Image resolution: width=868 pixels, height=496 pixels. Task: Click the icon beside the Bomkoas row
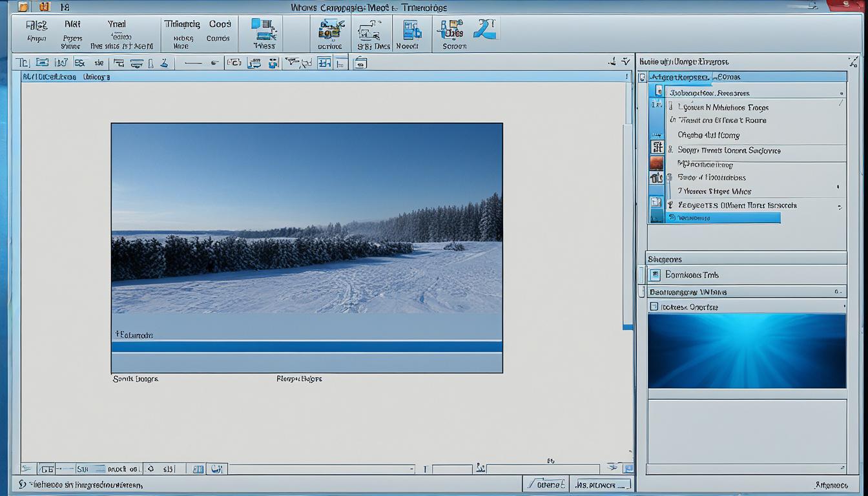[x=655, y=274]
